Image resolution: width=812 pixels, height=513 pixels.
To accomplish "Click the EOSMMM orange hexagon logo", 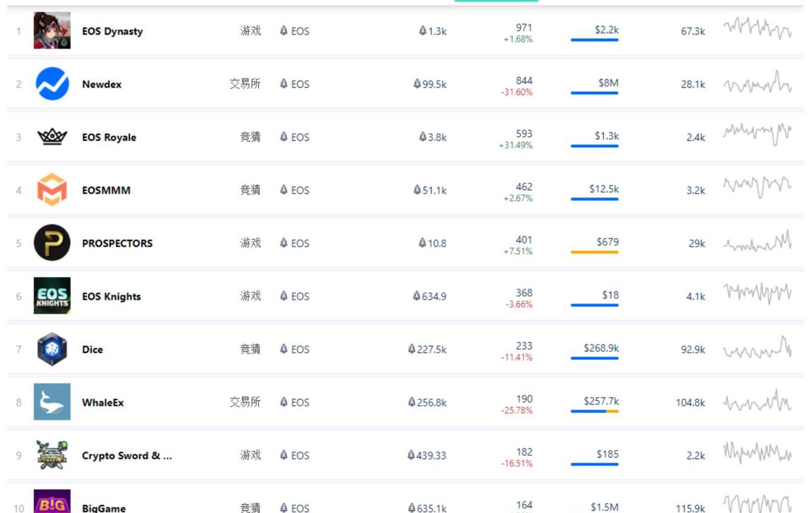I will [x=52, y=190].
